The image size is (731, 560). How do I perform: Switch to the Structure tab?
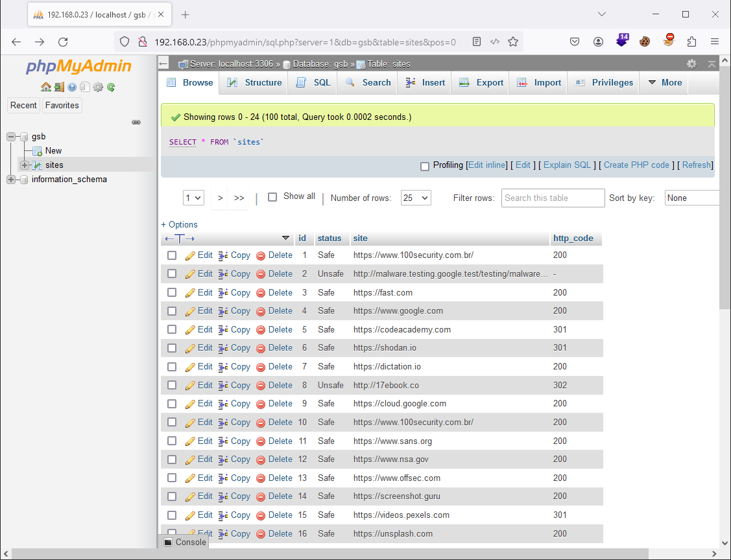254,82
